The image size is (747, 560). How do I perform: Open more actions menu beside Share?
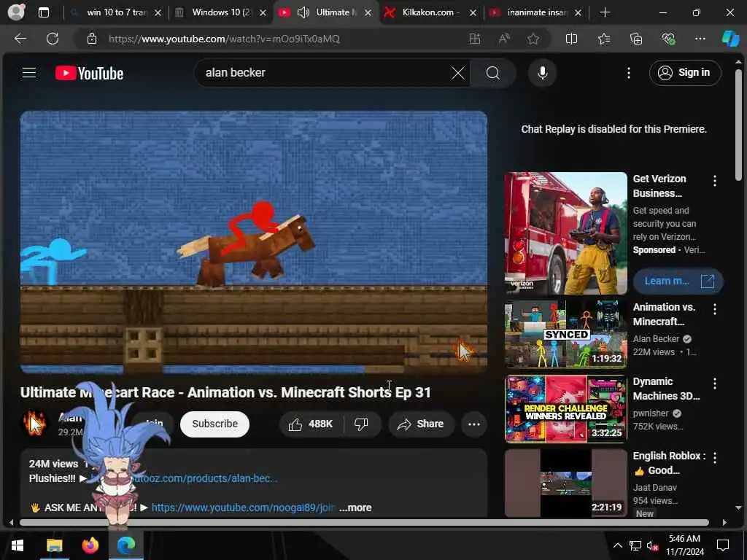pos(474,424)
